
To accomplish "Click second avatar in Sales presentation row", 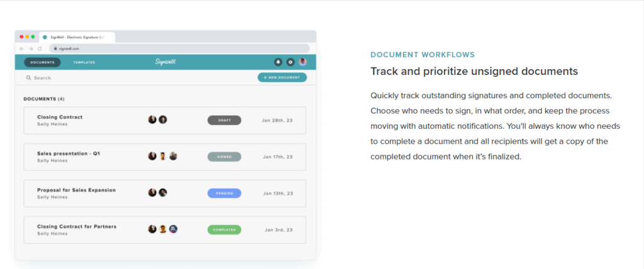I will tap(163, 156).
